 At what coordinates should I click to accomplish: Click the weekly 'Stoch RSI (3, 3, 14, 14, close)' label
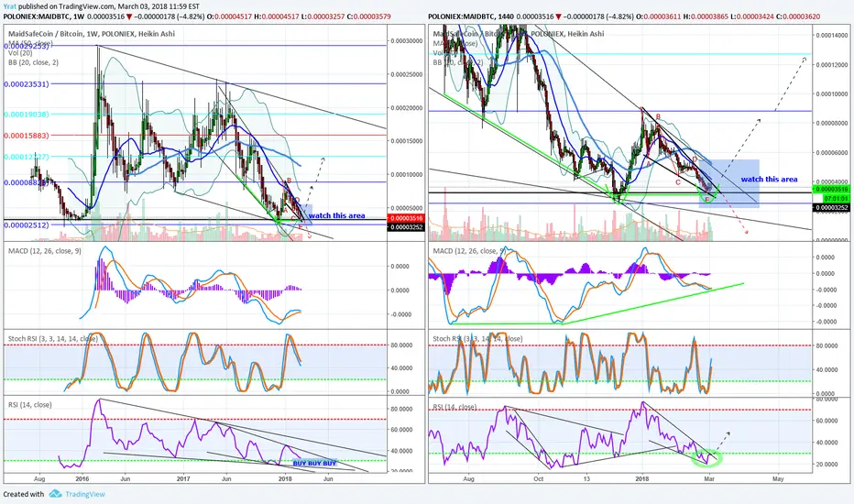coord(53,338)
